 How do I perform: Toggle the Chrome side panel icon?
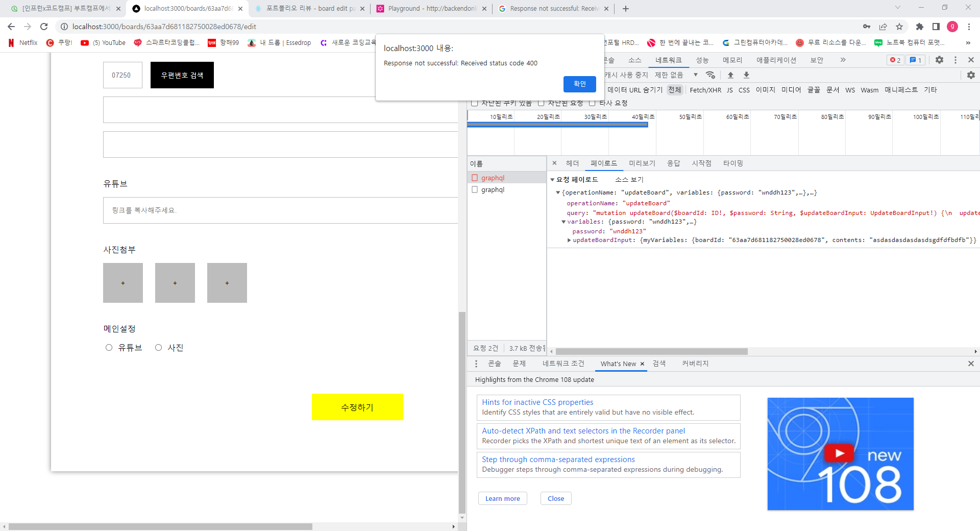point(936,27)
